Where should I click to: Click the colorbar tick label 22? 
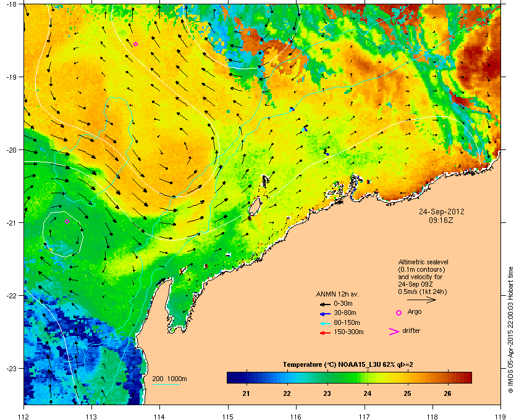click(x=287, y=393)
